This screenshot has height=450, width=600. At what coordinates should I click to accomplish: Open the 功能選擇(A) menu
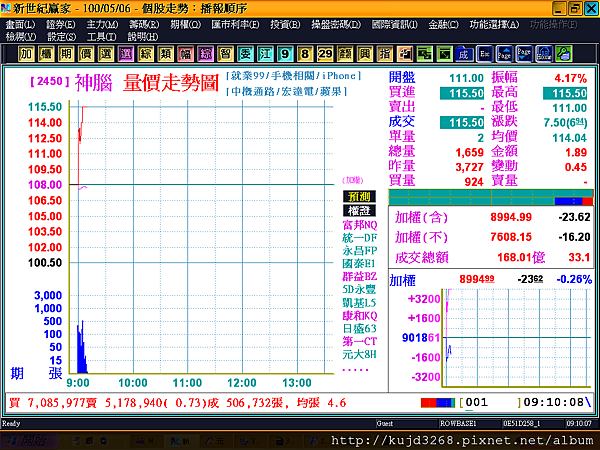click(494, 25)
